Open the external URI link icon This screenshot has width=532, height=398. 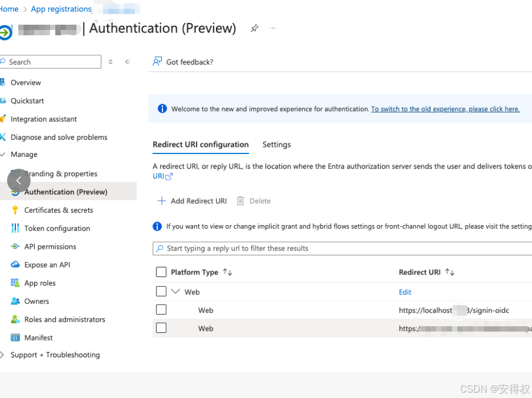169,176
